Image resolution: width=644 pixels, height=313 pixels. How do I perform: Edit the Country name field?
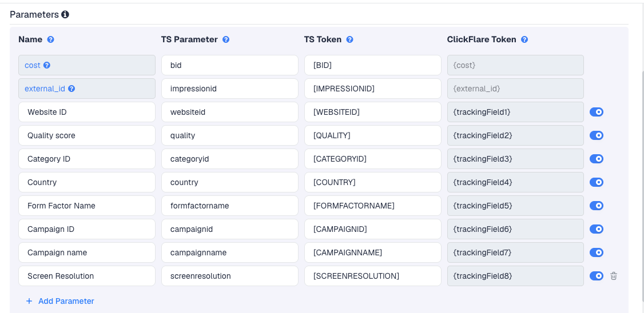87,182
